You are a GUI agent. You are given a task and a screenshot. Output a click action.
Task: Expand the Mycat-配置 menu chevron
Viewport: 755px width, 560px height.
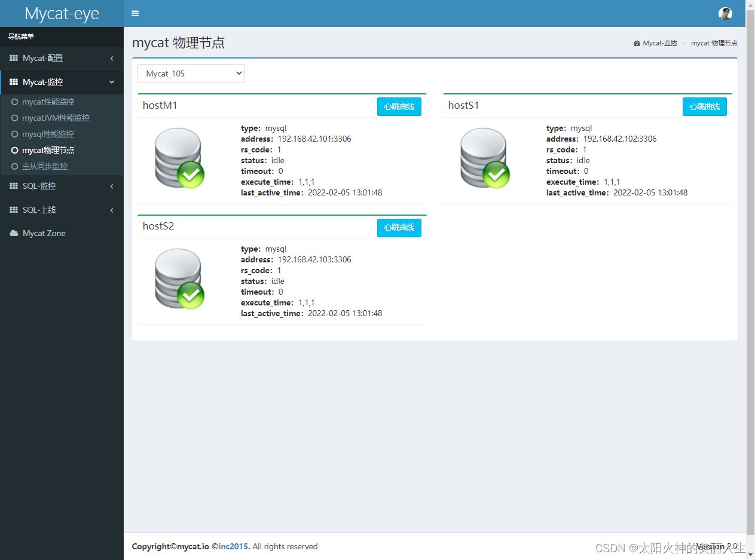112,58
